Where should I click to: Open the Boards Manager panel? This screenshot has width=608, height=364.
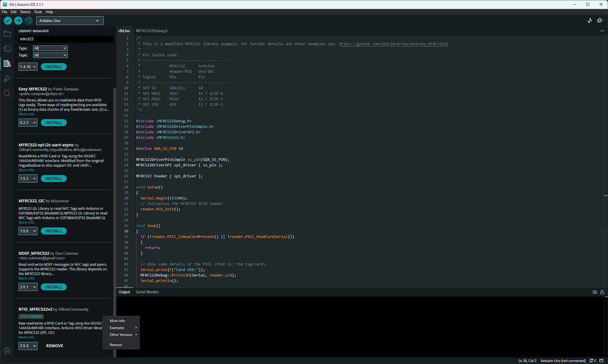pos(7,48)
